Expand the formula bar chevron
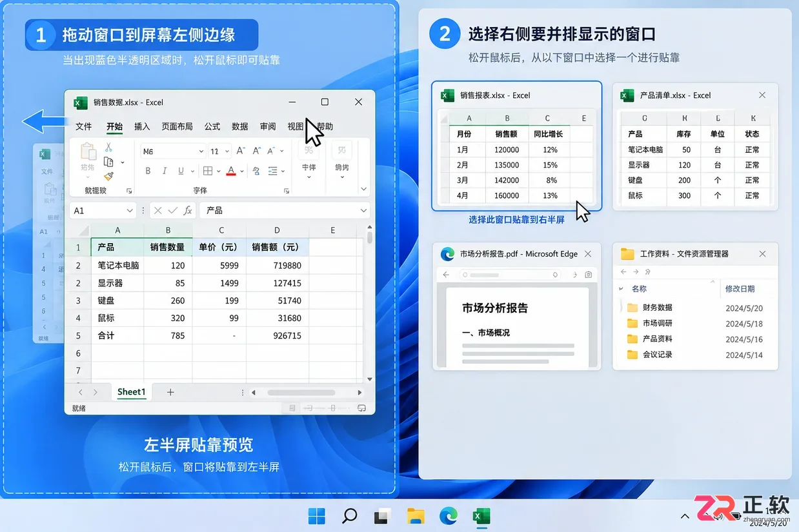799x532 pixels. tap(363, 211)
